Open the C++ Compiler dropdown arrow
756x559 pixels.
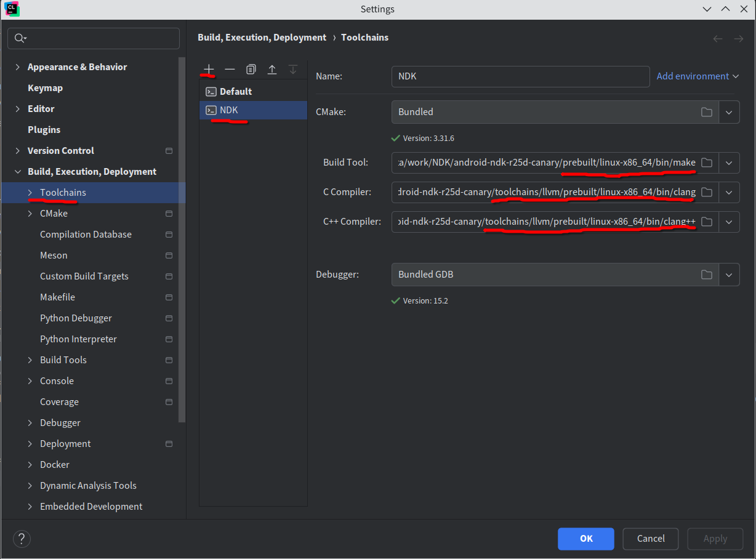coord(729,222)
